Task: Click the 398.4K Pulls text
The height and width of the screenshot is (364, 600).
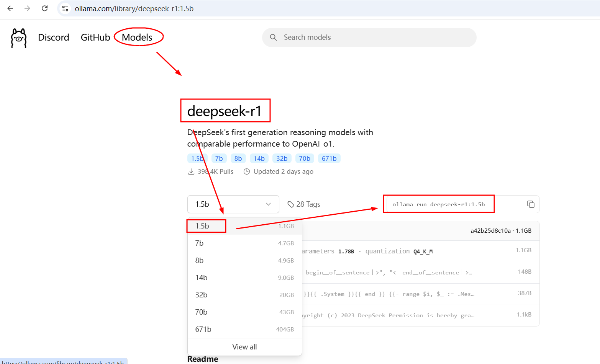Action: coord(215,171)
